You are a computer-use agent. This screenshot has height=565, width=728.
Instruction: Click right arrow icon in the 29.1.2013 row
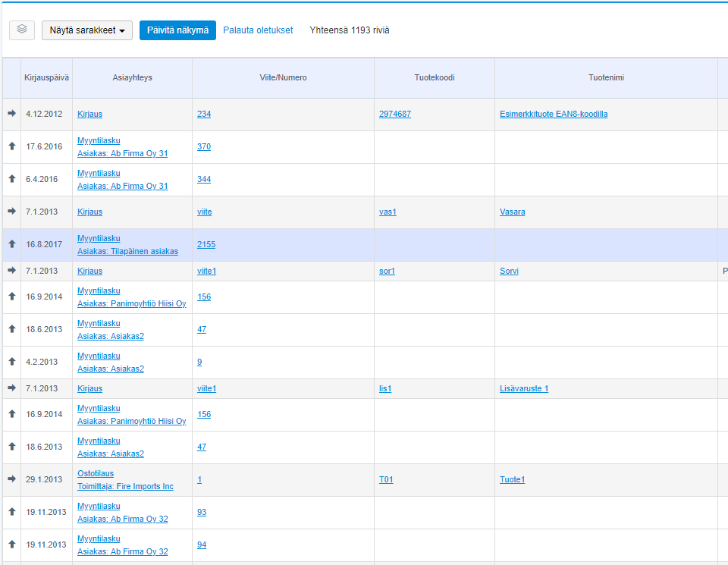pyautogui.click(x=12, y=479)
